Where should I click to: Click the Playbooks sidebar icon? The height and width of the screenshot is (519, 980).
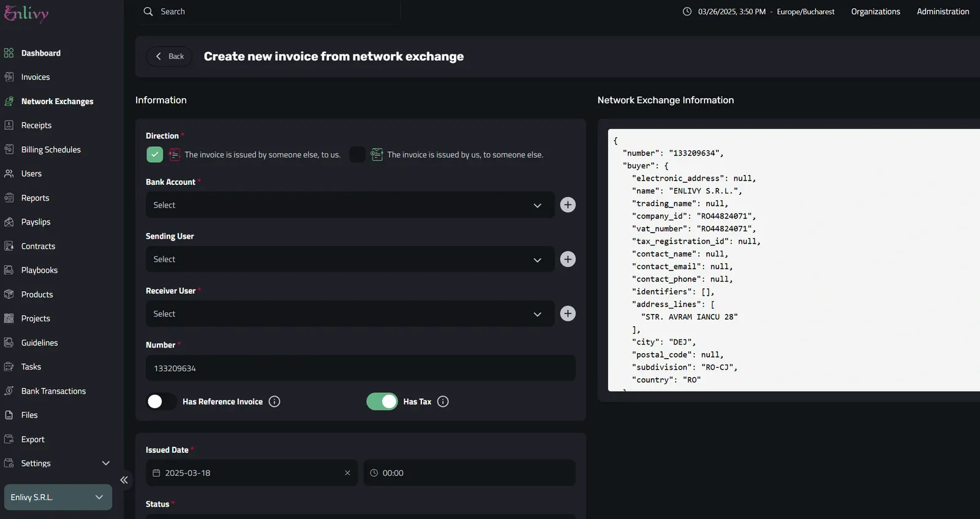coord(9,270)
